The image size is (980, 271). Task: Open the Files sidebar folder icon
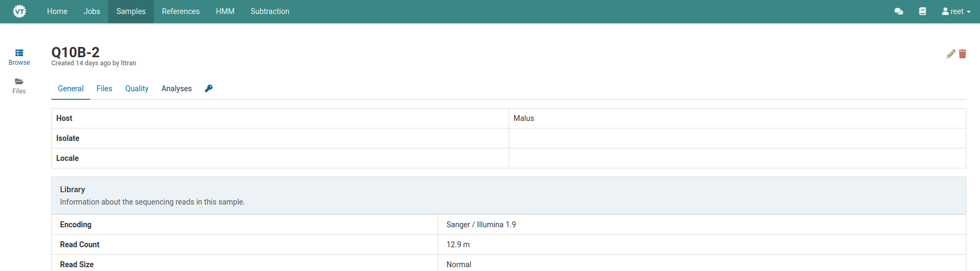[19, 82]
